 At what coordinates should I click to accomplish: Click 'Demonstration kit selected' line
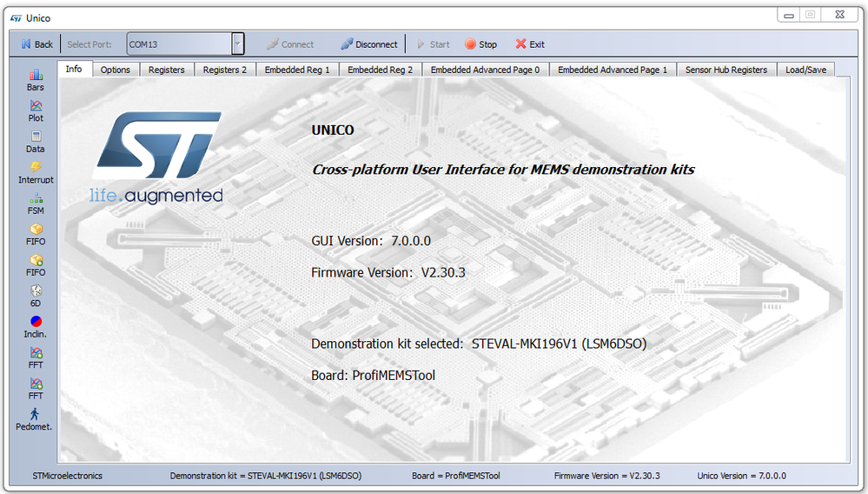pos(479,344)
